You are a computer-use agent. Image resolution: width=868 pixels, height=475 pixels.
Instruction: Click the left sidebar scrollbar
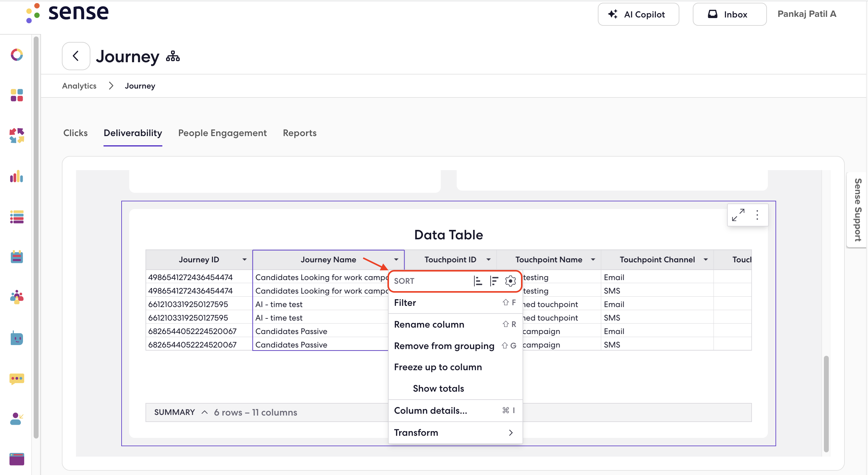36,237
